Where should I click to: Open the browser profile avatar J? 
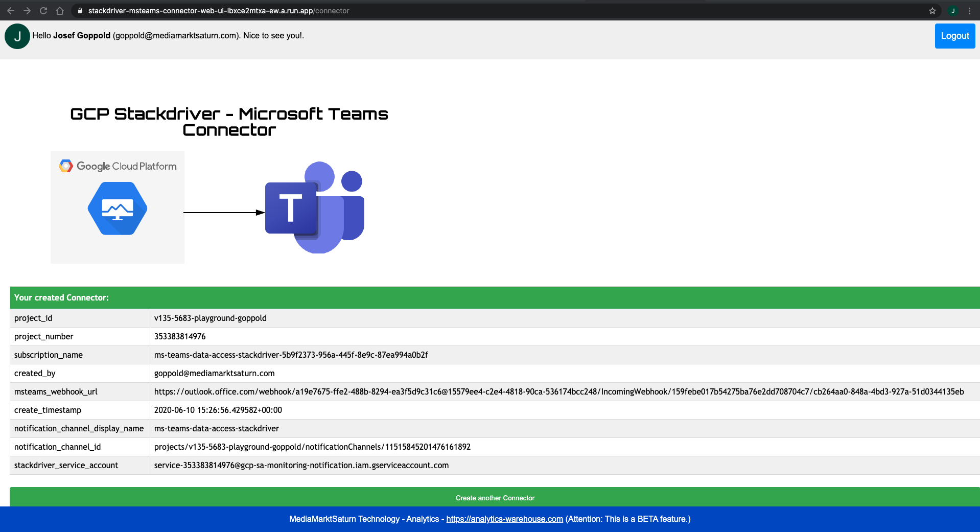point(953,11)
